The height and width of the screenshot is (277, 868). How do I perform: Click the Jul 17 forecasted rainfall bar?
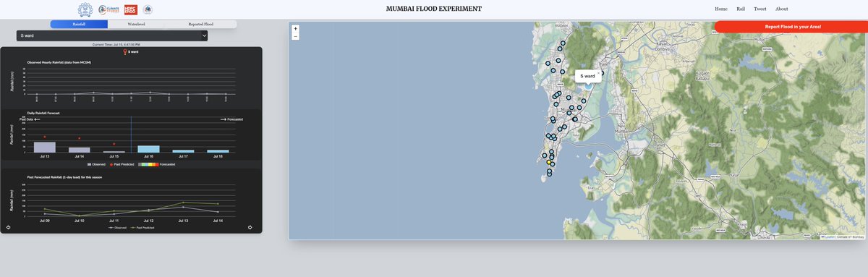[183, 151]
